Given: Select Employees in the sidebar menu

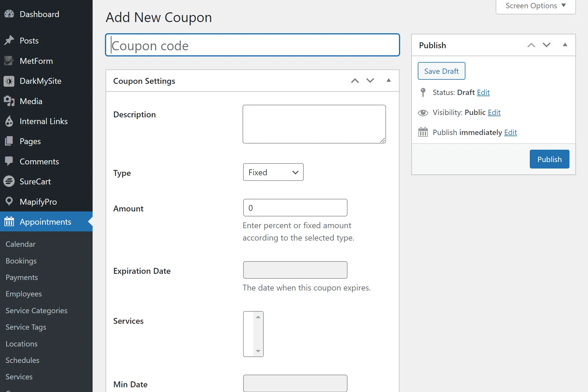Looking at the screenshot, I should coord(24,293).
